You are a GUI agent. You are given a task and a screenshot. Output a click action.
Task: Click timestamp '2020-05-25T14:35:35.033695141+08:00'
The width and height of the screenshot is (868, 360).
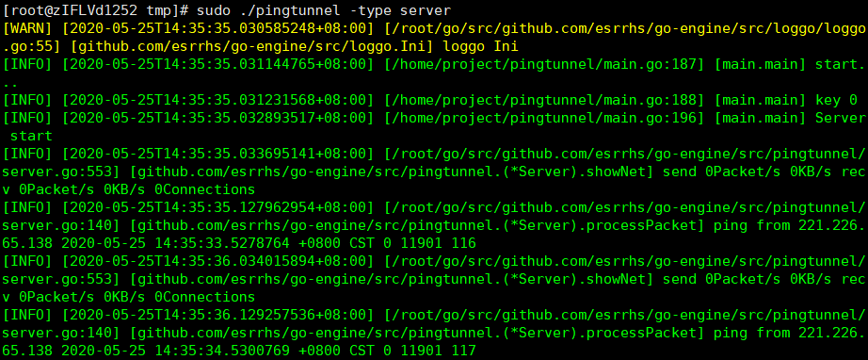click(218, 154)
